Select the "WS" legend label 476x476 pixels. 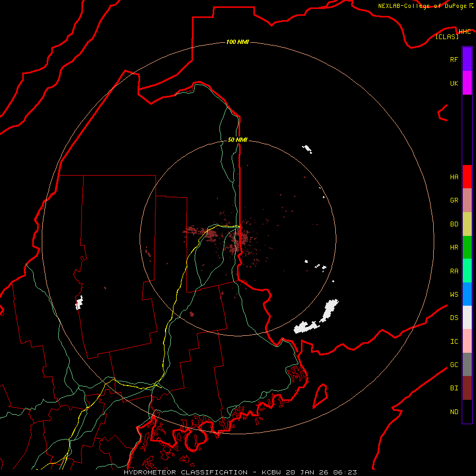(454, 295)
